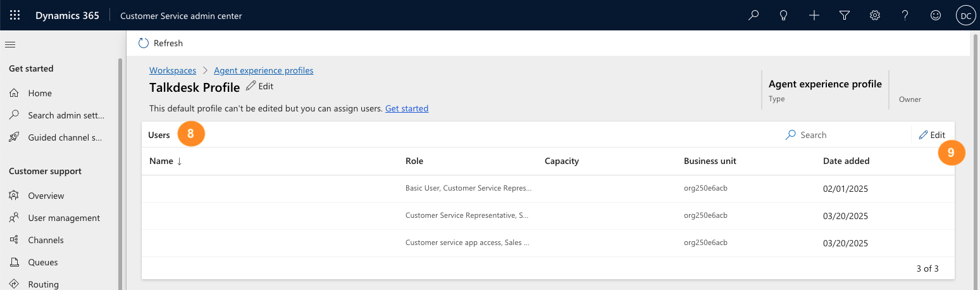Open the advanced filter funnel icon
980x290 pixels.
tap(844, 16)
